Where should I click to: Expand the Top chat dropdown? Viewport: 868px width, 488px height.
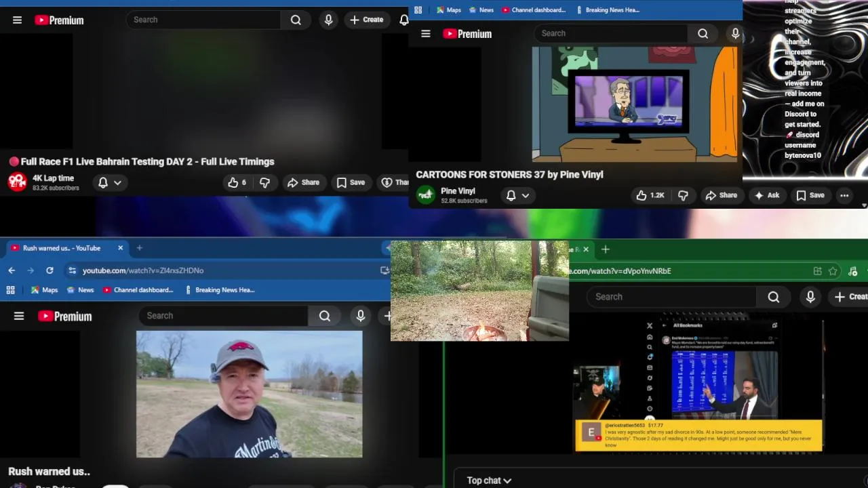[x=489, y=481]
